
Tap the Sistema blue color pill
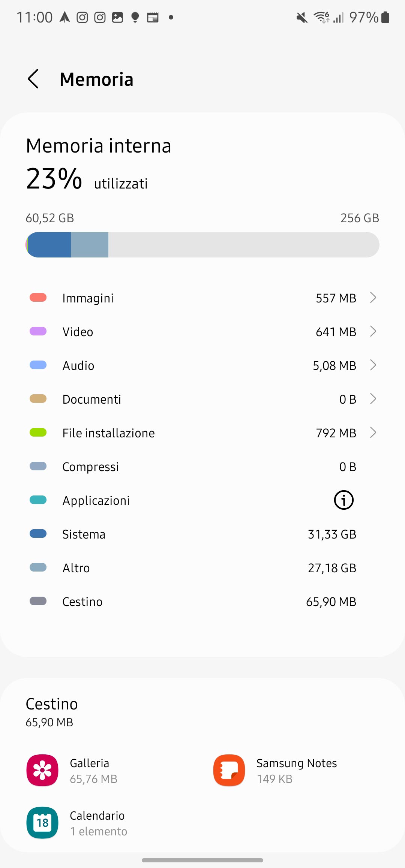38,534
